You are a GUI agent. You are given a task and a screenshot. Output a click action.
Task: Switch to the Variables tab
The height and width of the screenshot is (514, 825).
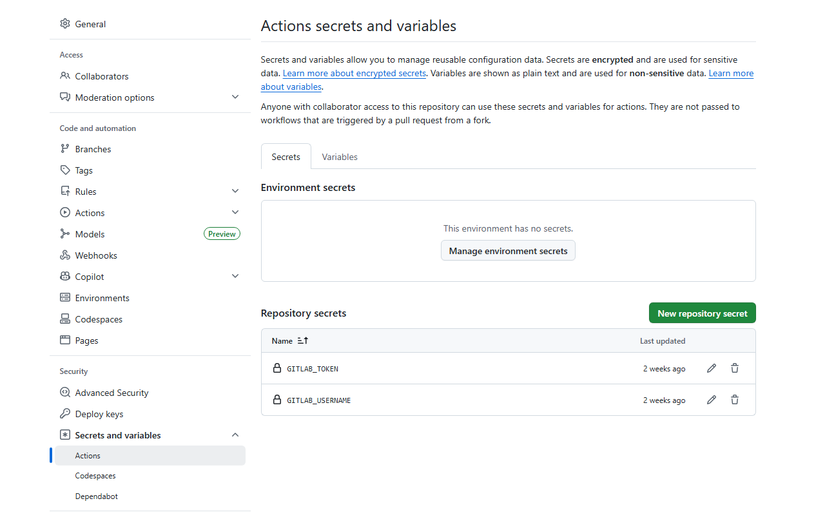coord(340,157)
